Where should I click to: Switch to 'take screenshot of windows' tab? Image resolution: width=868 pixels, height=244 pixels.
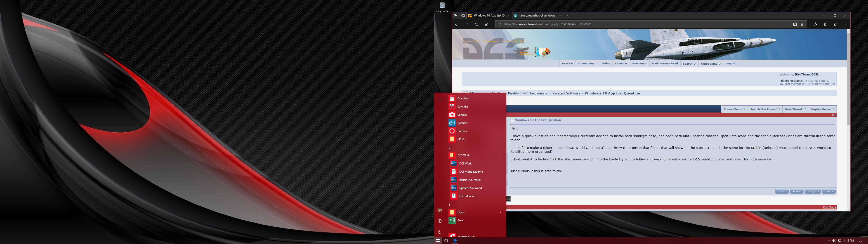point(534,16)
